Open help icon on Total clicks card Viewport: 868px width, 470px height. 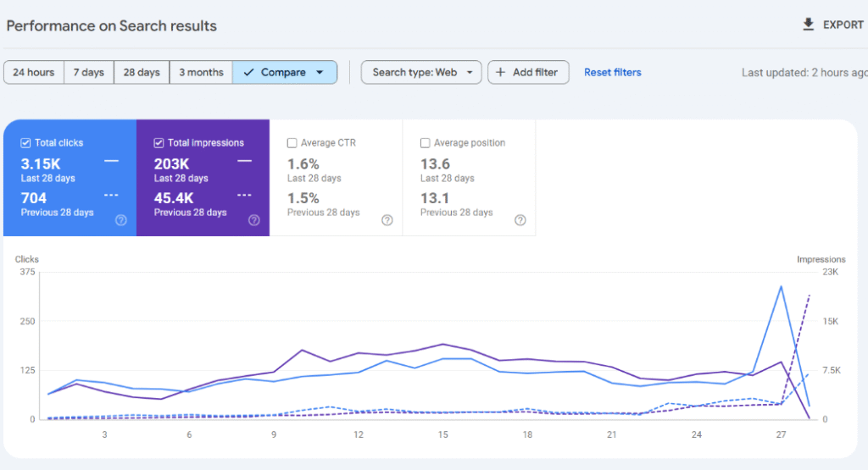pyautogui.click(x=121, y=220)
